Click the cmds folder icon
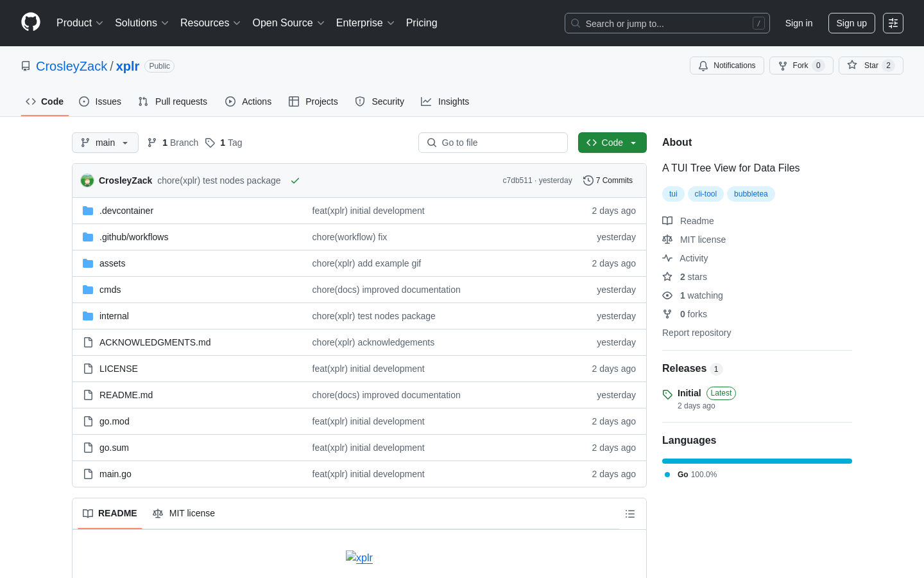This screenshot has width=924, height=578. [x=88, y=290]
